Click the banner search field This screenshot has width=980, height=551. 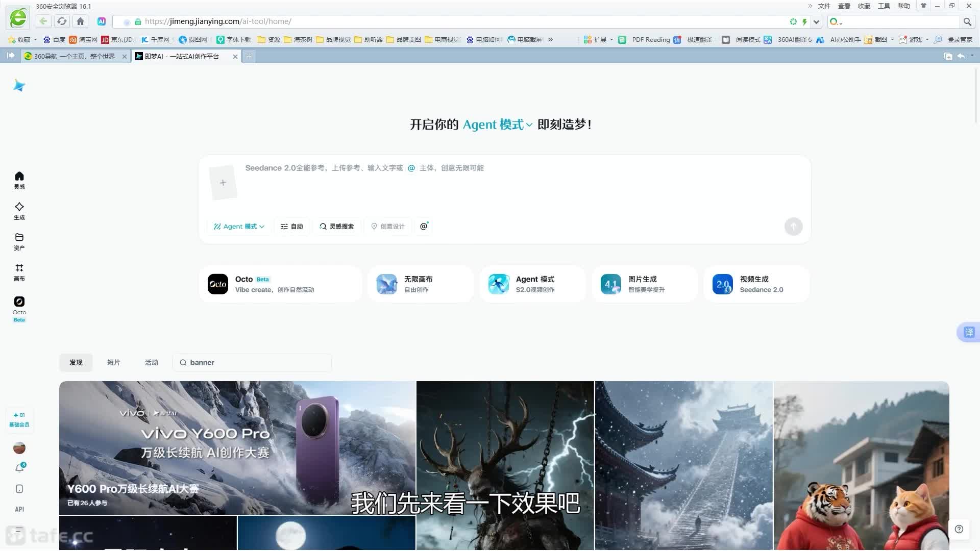tap(252, 363)
